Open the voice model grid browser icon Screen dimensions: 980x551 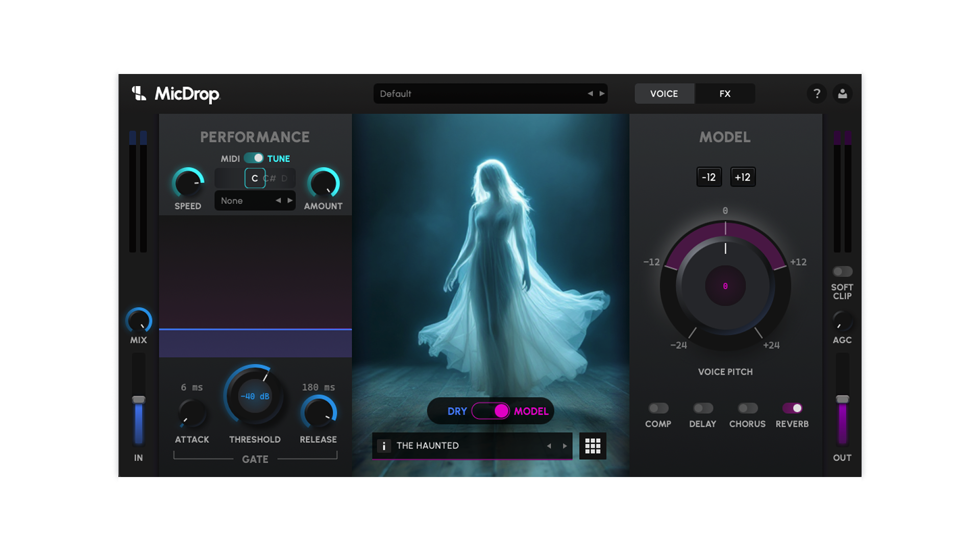coord(593,445)
